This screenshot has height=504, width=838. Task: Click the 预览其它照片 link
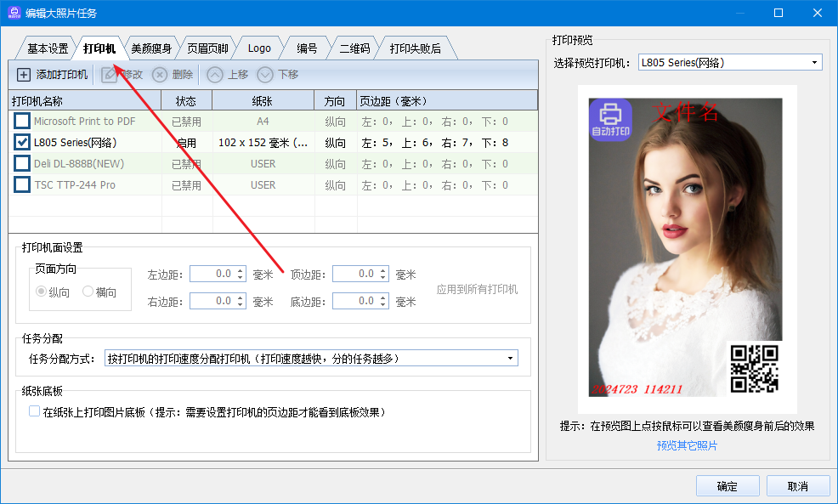687,445
